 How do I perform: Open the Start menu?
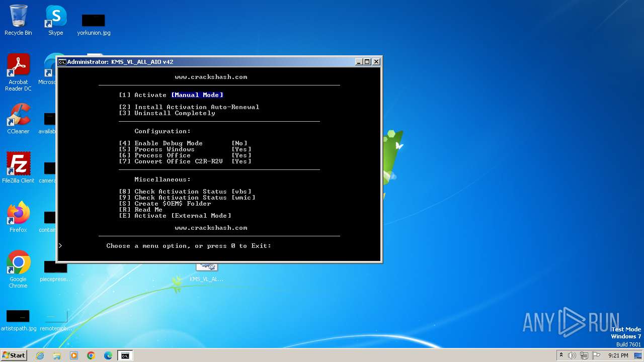[x=14, y=355]
